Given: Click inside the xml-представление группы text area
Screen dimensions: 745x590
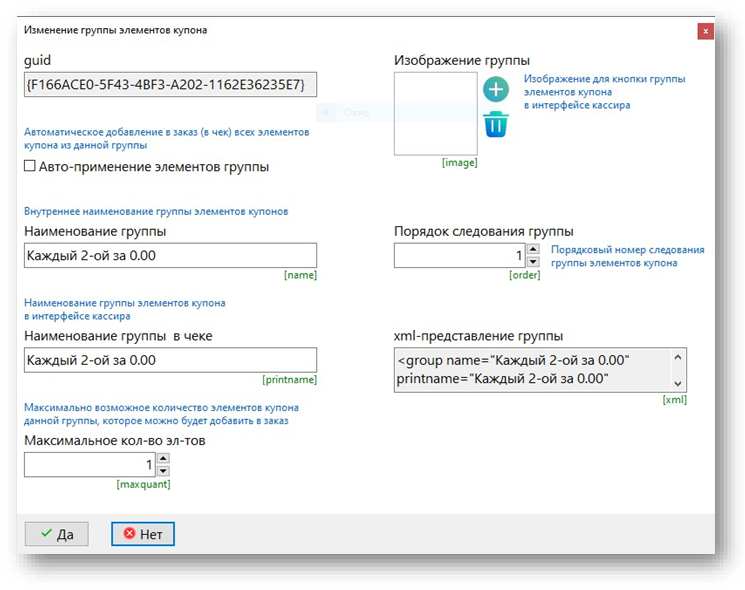Looking at the screenshot, I should (530, 369).
